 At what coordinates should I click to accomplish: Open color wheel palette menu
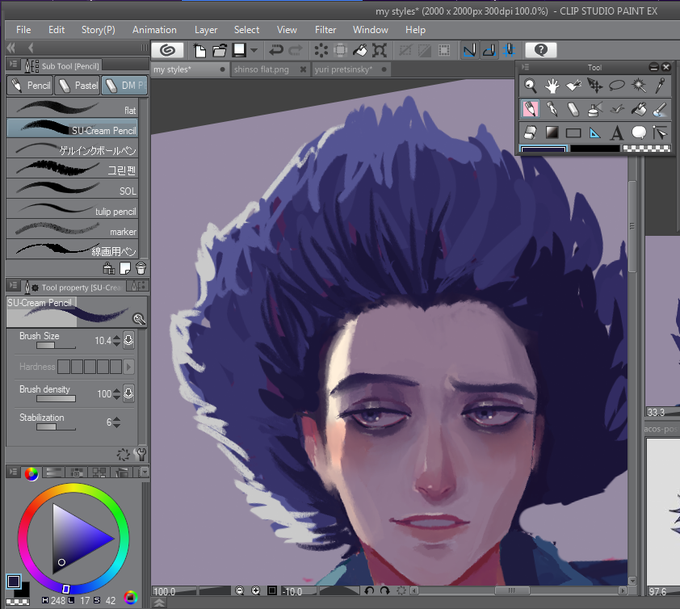(13, 471)
